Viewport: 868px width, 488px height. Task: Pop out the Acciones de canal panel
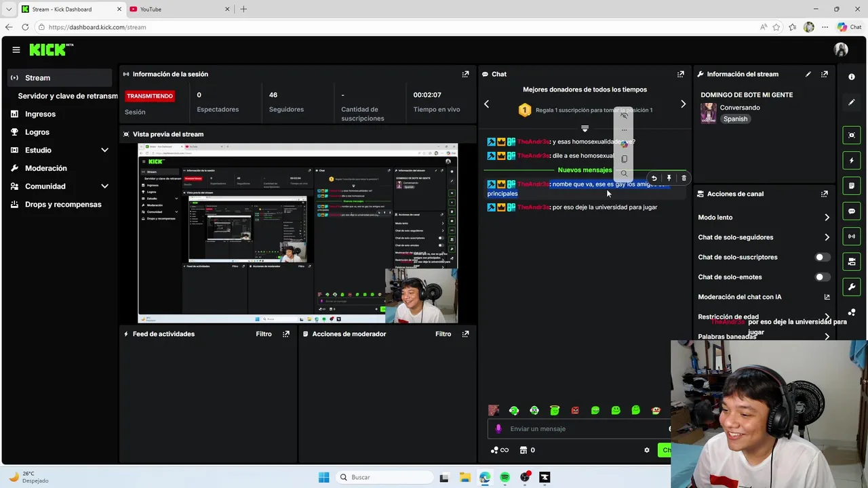(824, 194)
